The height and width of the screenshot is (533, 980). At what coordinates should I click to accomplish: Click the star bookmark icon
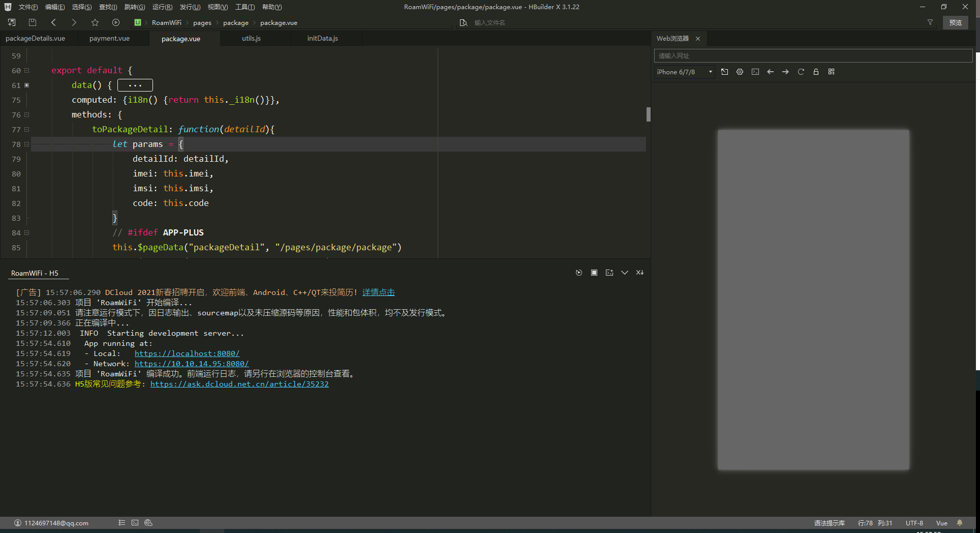(95, 22)
